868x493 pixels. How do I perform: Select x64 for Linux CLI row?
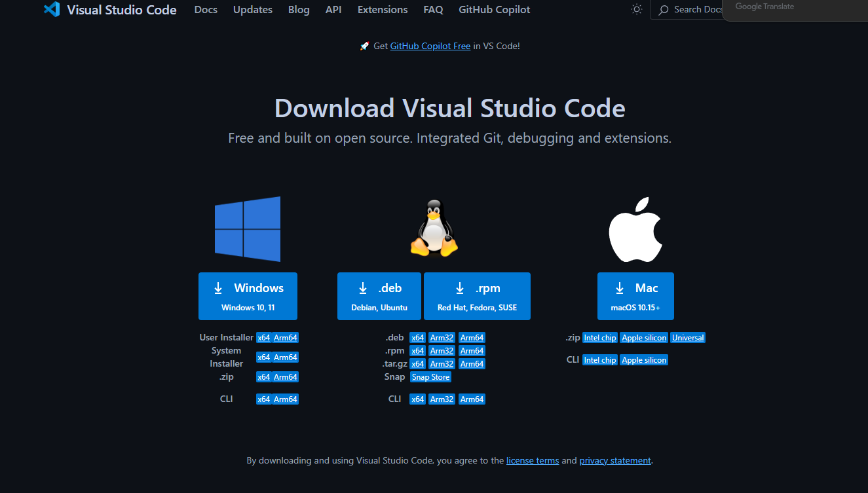tap(418, 399)
